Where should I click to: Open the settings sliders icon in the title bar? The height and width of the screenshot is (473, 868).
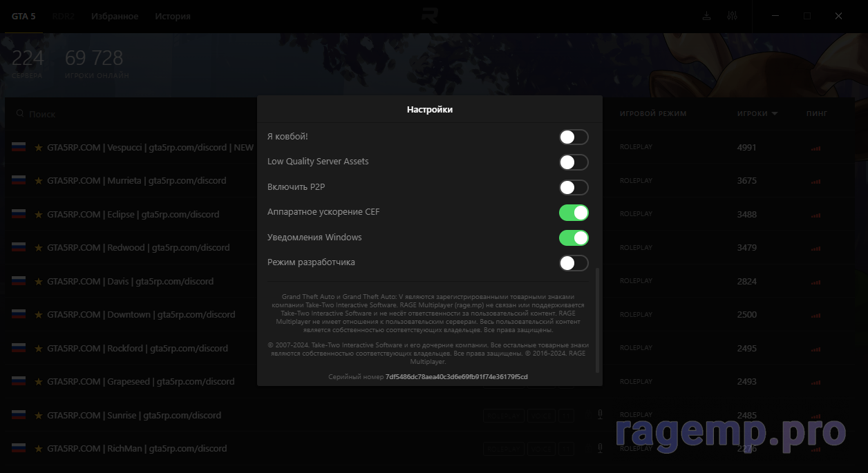(732, 16)
